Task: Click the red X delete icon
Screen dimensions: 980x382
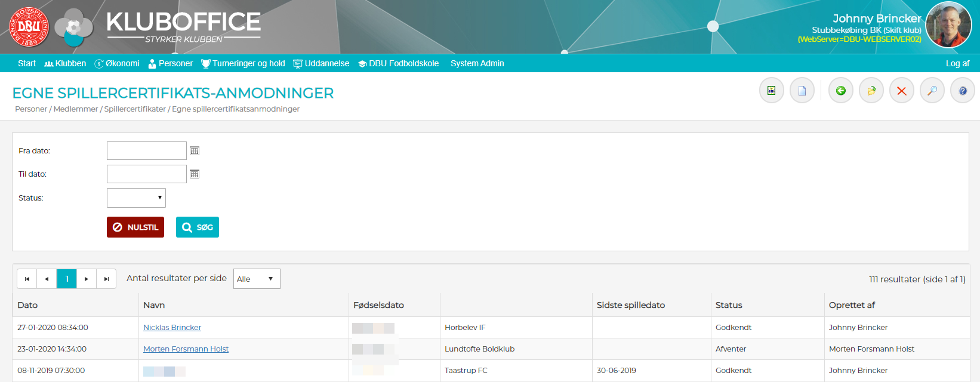Action: pyautogui.click(x=901, y=91)
